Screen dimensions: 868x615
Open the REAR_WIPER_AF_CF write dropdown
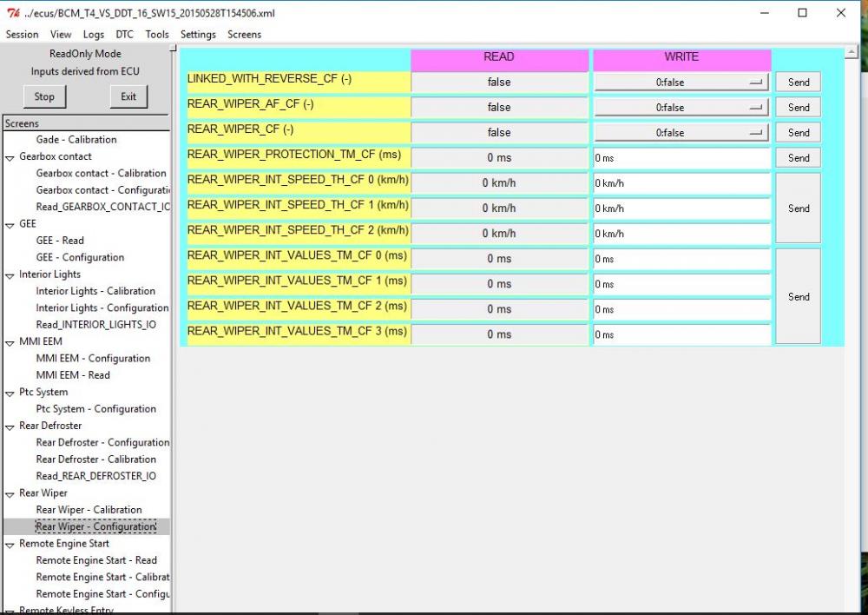point(681,108)
